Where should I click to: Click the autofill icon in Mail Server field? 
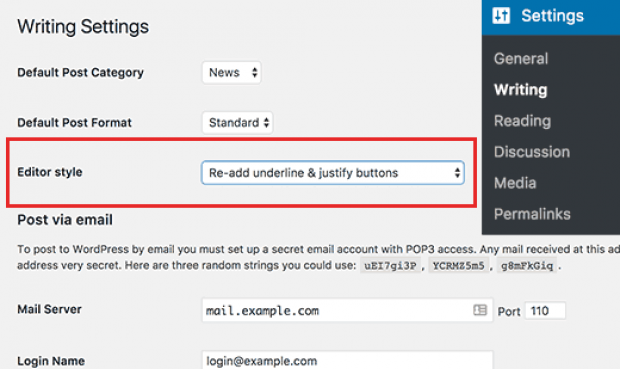pyautogui.click(x=480, y=310)
